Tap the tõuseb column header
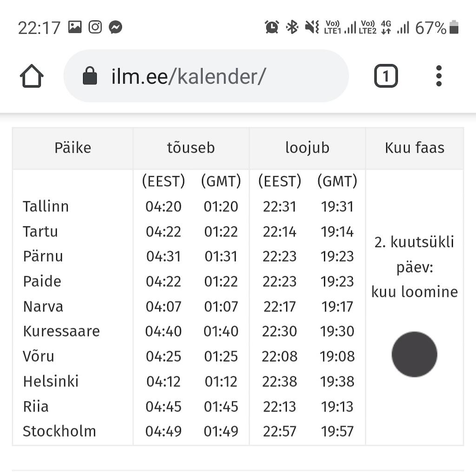 [191, 148]
